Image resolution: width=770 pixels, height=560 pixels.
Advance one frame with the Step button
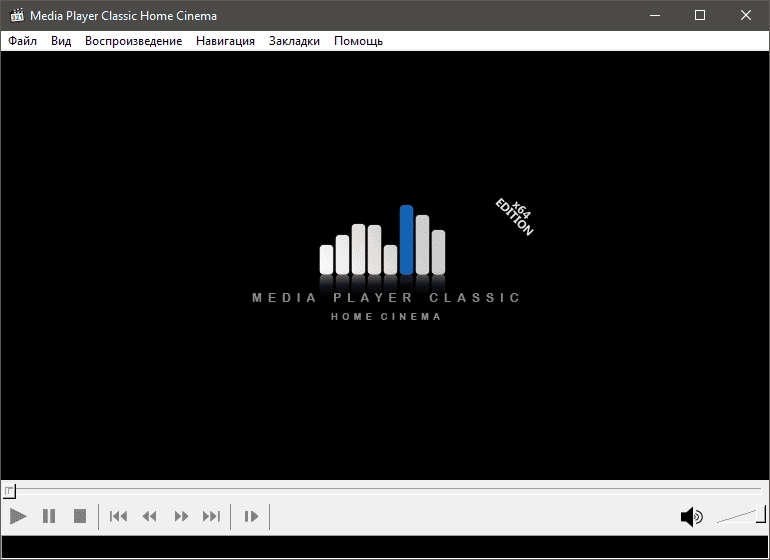point(251,516)
